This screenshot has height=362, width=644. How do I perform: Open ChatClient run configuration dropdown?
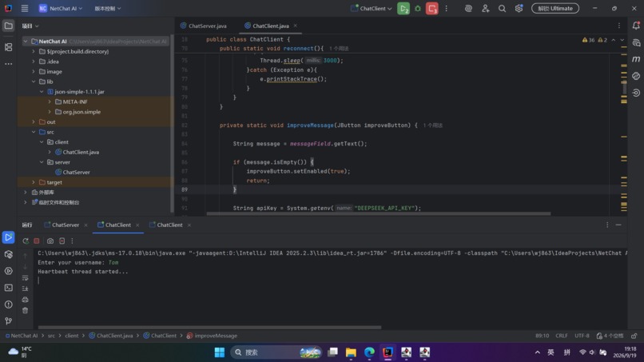coord(372,8)
